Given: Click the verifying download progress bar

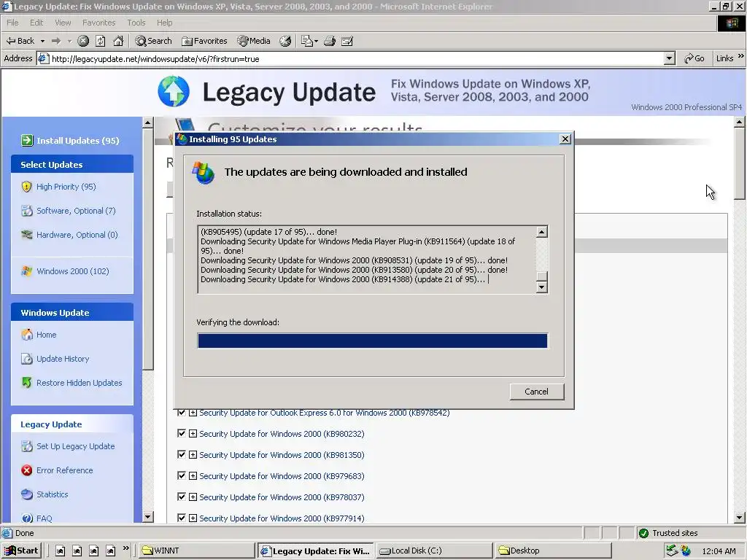Looking at the screenshot, I should [x=373, y=341].
